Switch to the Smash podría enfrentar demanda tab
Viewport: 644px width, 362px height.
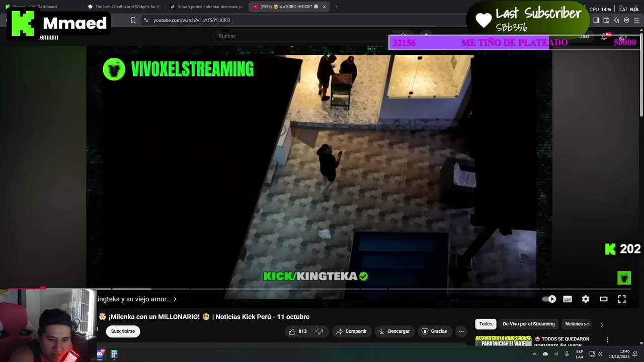[x=206, y=7]
